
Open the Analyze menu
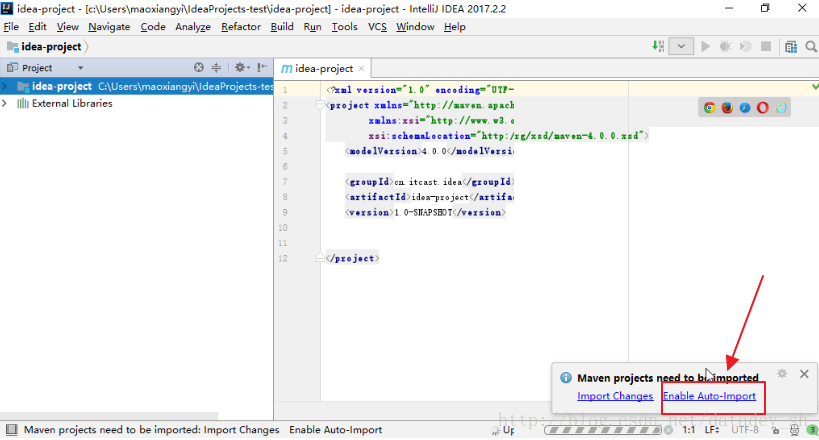(193, 27)
